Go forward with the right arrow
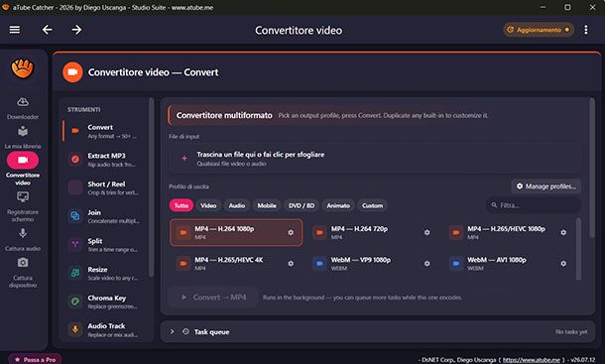 [x=76, y=30]
